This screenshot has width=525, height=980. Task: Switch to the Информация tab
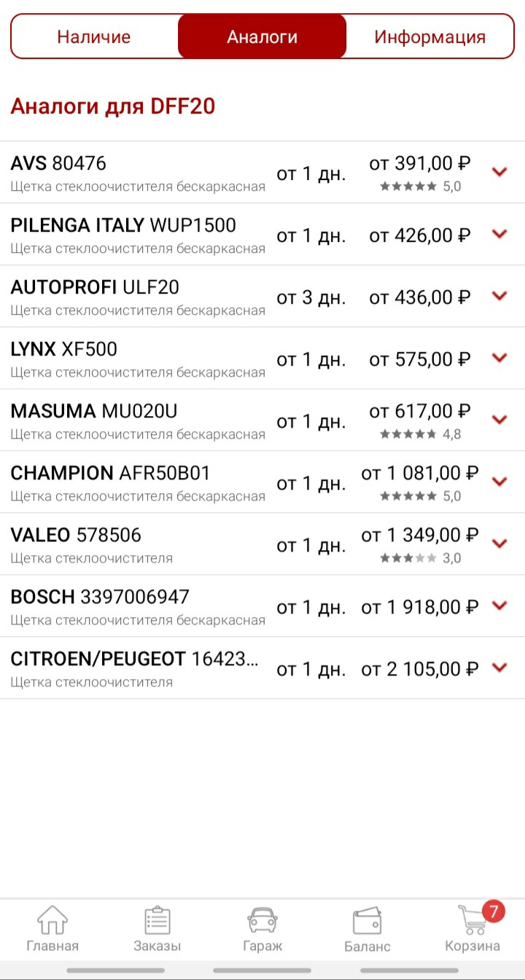429,36
